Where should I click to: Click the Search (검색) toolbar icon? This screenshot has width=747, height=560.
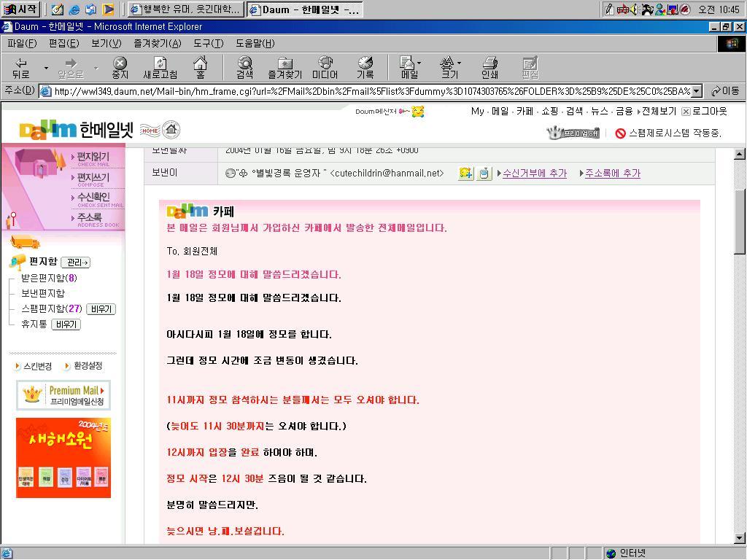(244, 68)
